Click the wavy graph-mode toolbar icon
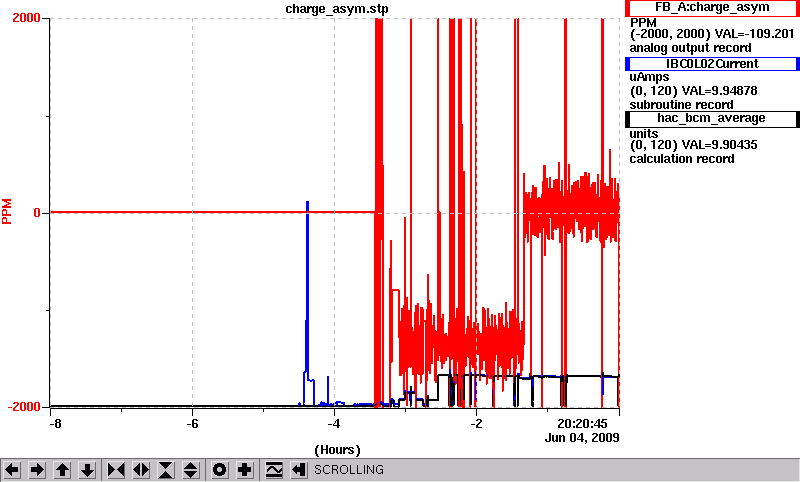 [274, 470]
